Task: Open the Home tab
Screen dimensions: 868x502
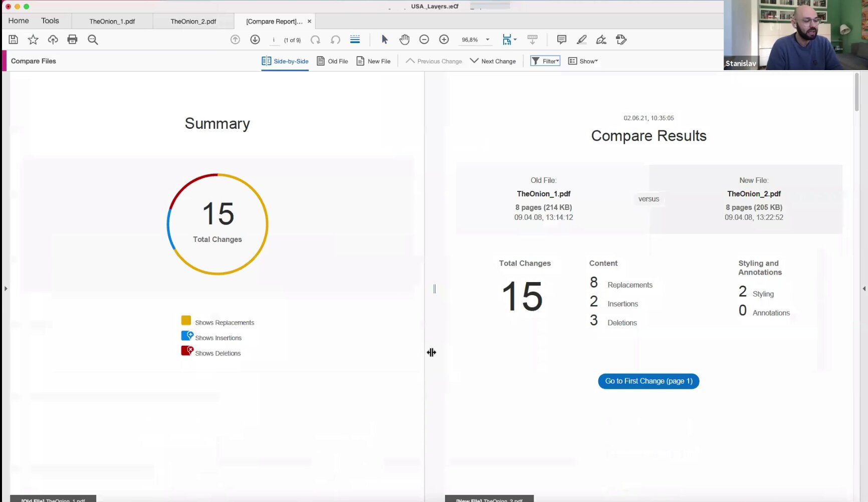Action: [19, 21]
